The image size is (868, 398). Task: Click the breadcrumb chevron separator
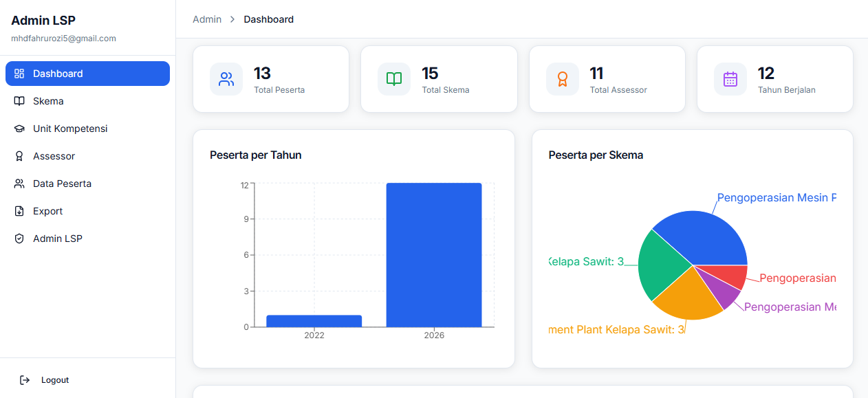coord(232,19)
